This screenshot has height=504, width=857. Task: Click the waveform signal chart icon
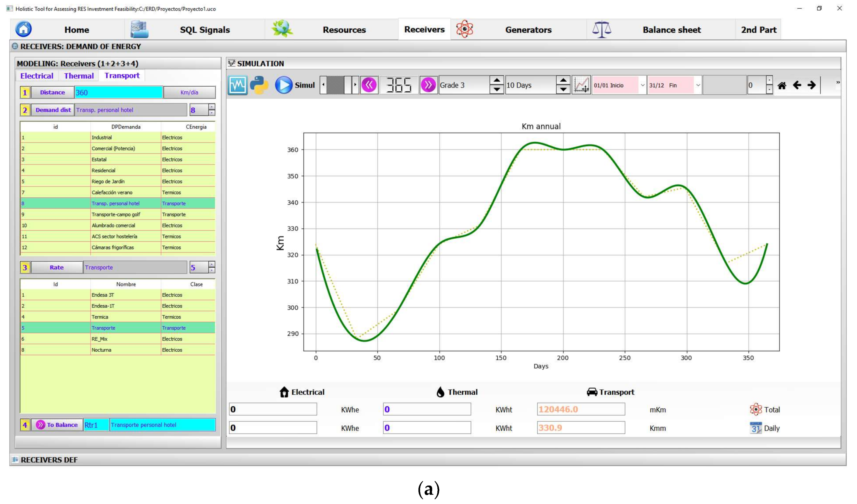(x=237, y=85)
